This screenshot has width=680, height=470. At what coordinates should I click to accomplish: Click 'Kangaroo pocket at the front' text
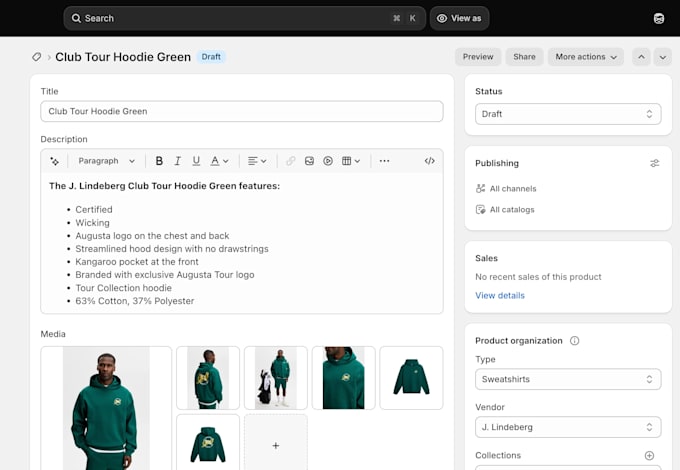click(137, 262)
